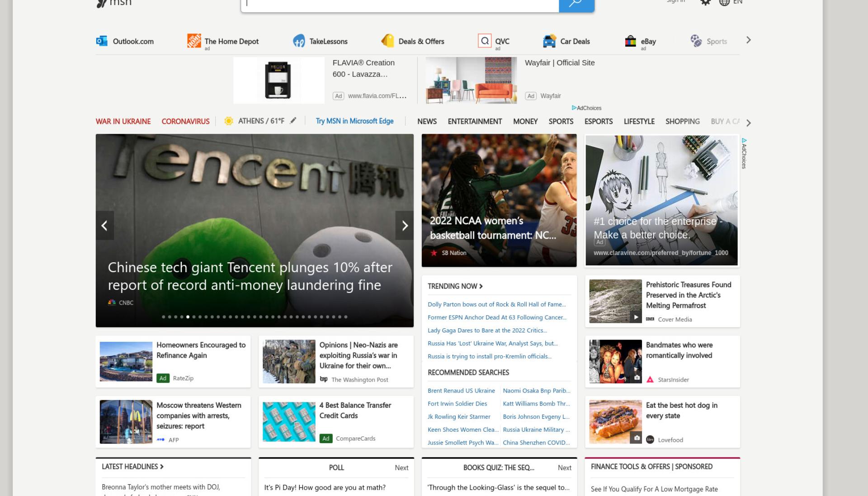Open the settings gear icon
Viewport: 868px width, 496px height.
tap(705, 2)
